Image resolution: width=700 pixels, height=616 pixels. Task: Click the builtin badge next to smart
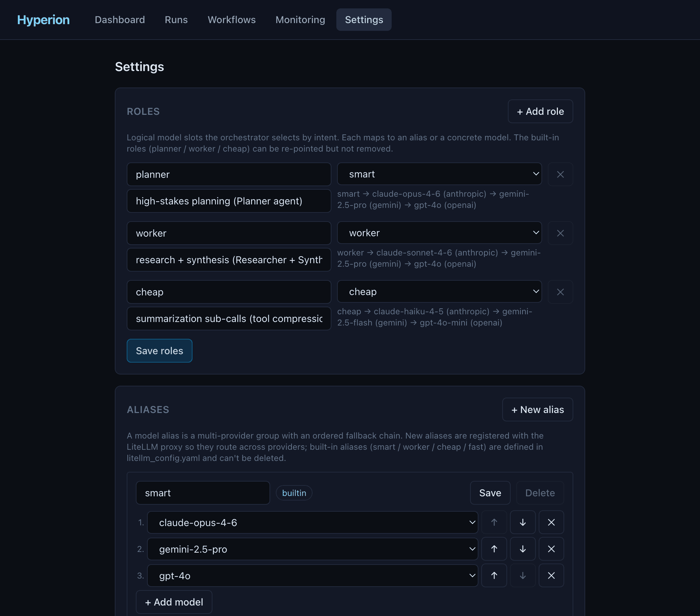click(x=294, y=493)
